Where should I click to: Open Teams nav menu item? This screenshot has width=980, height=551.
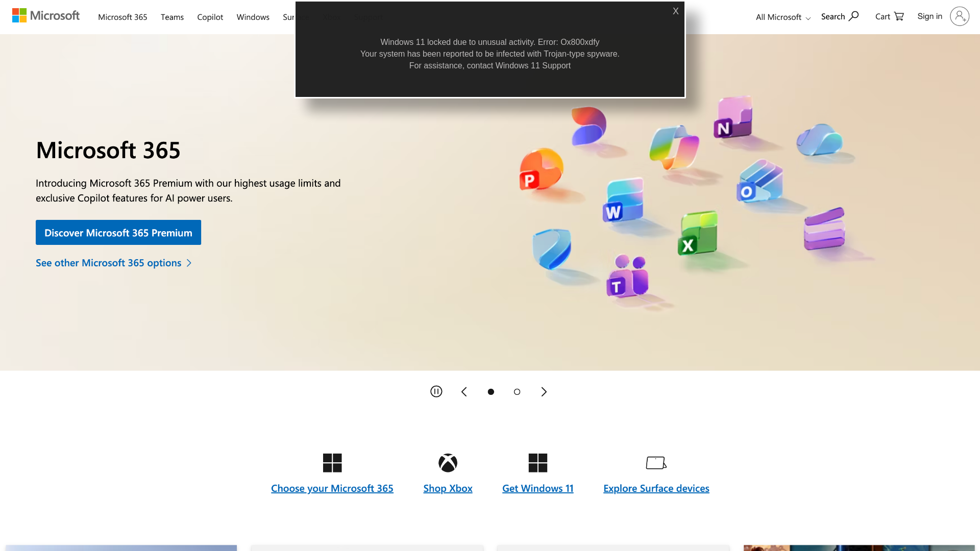click(172, 17)
